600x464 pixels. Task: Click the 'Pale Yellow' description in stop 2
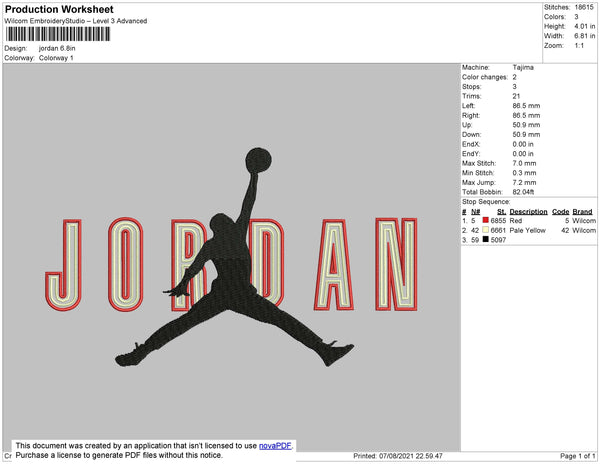[x=528, y=230]
